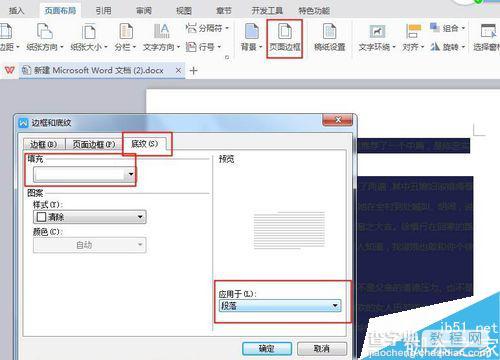The image size is (500, 360).
Task: Switch to the 页面边框 dialog tab
Action: pyautogui.click(x=94, y=144)
